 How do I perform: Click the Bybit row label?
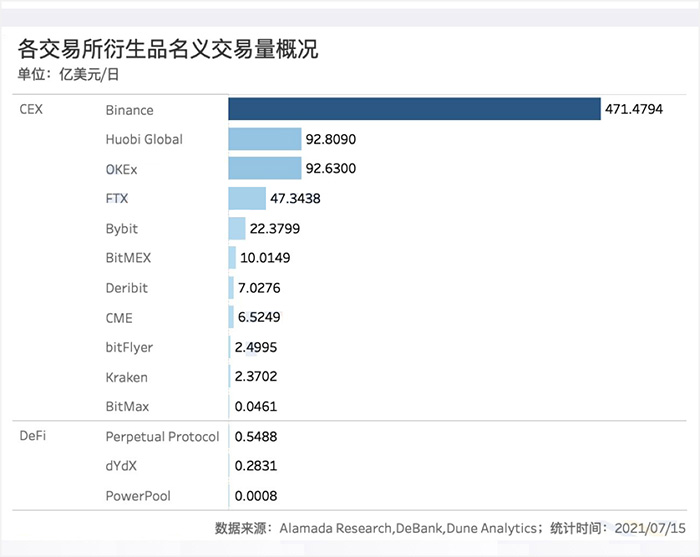pos(121,229)
